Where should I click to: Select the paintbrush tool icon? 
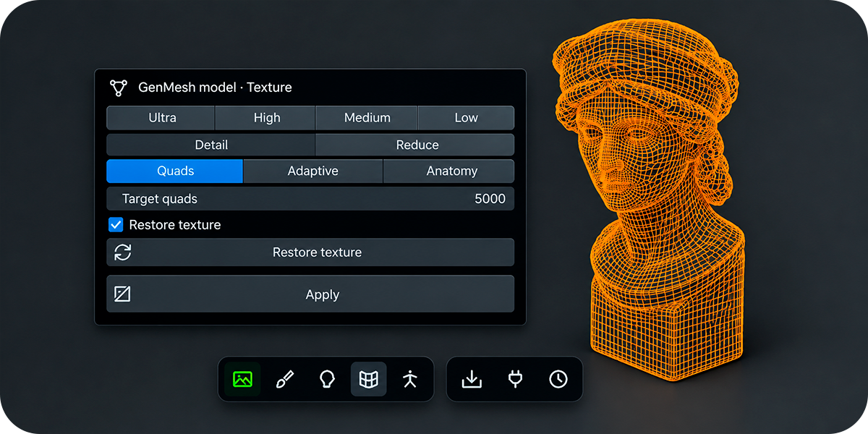[285, 379]
